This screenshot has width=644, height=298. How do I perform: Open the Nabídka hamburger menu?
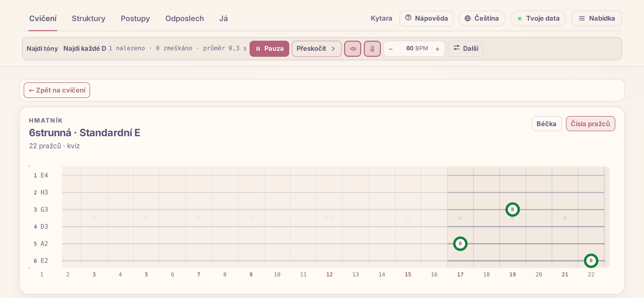pos(597,18)
